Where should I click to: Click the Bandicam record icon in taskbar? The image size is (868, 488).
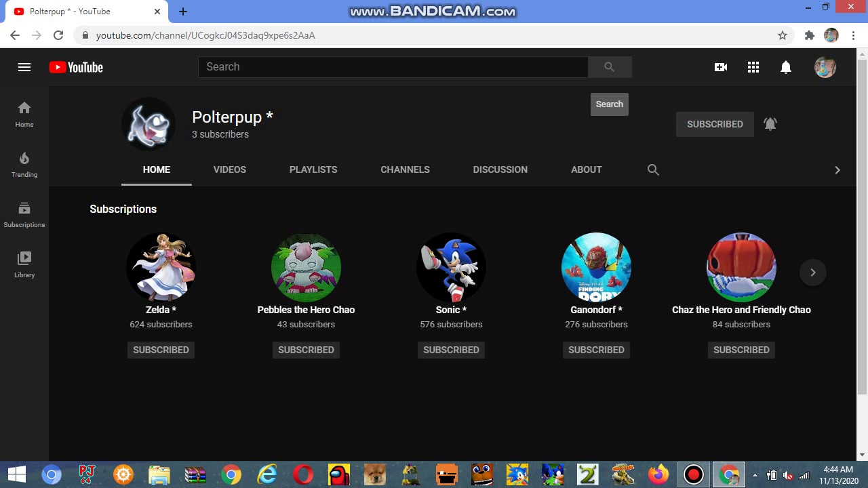(694, 474)
